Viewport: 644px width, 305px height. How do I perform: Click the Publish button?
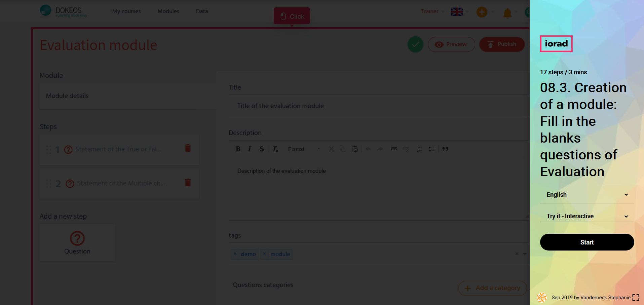pos(502,44)
